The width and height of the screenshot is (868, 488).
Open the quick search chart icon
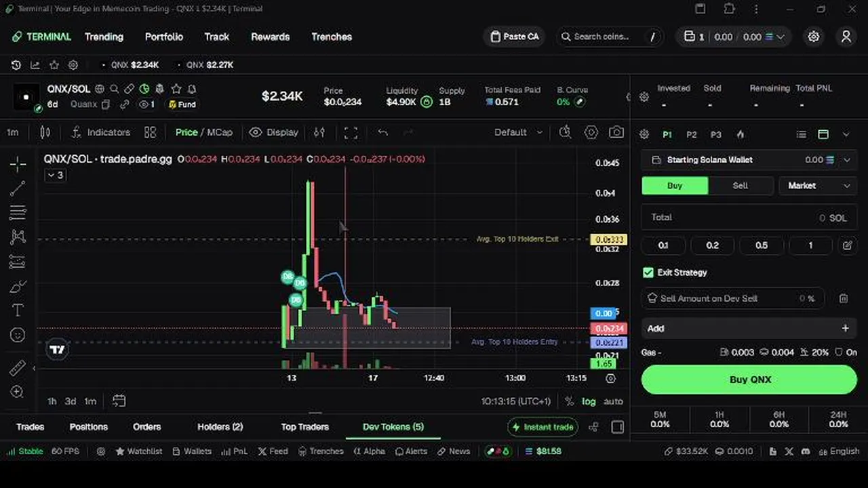pyautogui.click(x=565, y=132)
